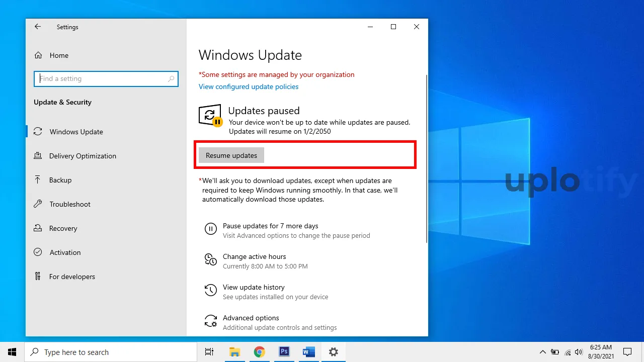Click the history icon for View update history
The width and height of the screenshot is (644, 362).
coord(210,291)
